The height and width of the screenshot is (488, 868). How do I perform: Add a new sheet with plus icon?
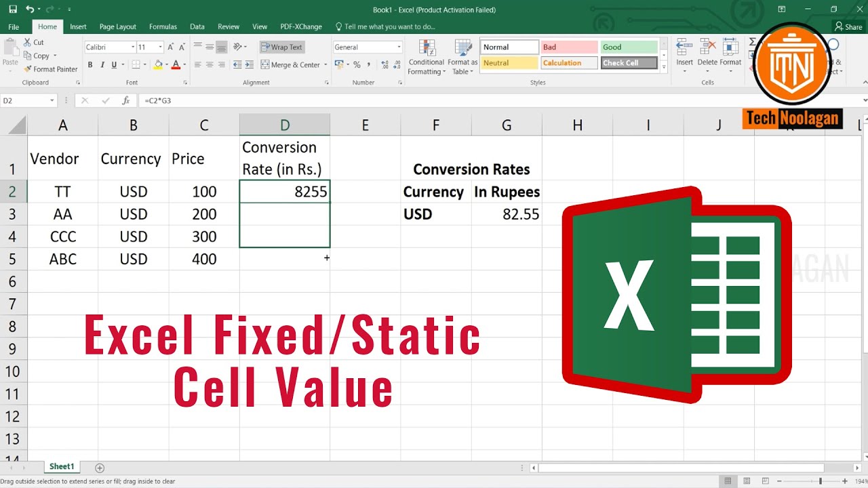pyautogui.click(x=100, y=468)
